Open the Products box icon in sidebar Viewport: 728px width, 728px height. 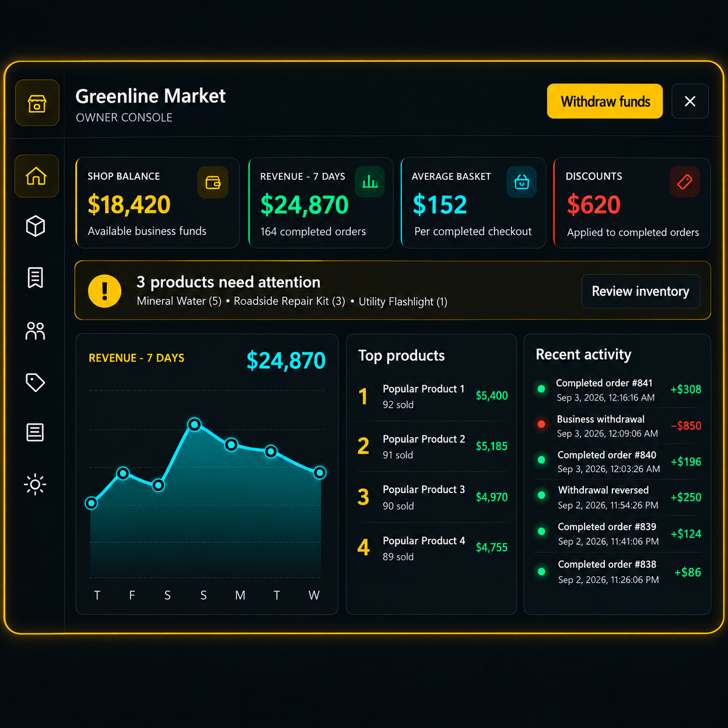click(x=35, y=226)
